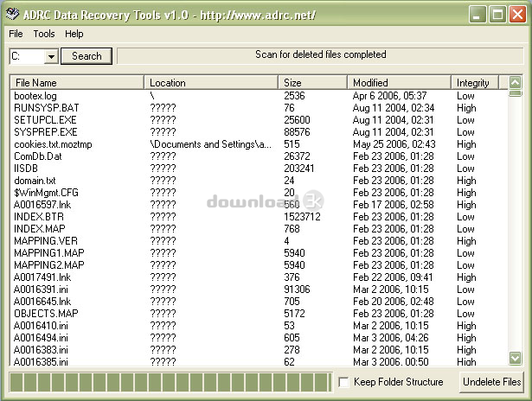Click modified date Mar 3 2006, 04:26
532x401 pixels.
391,338
